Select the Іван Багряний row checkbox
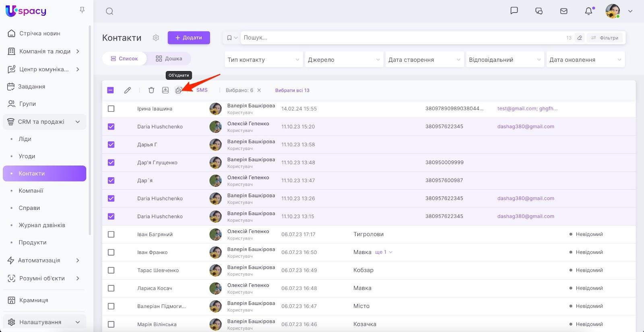Image resolution: width=644 pixels, height=332 pixels. (x=111, y=234)
